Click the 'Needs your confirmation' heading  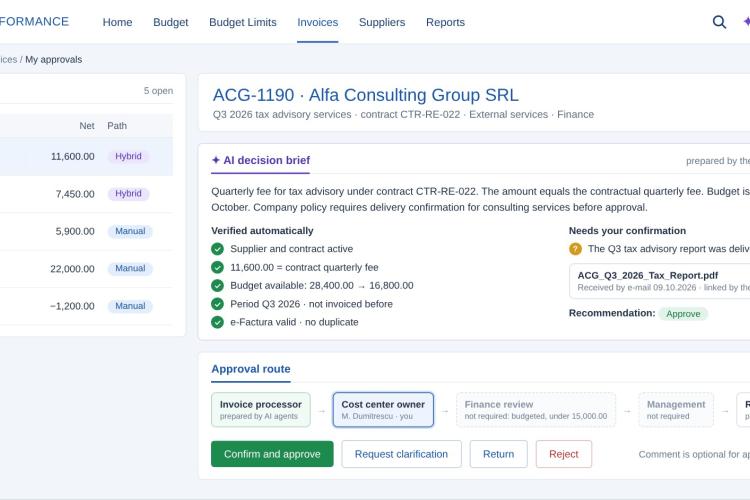tap(627, 231)
